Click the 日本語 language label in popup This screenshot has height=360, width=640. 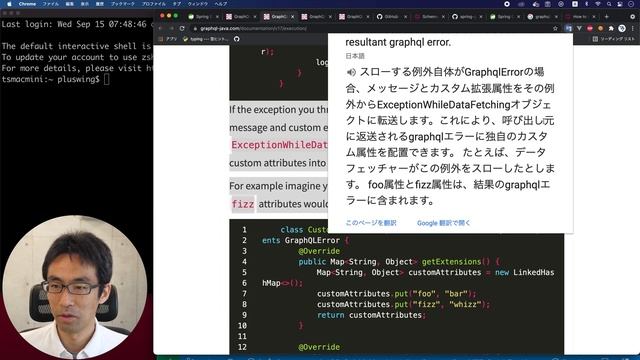(x=355, y=56)
